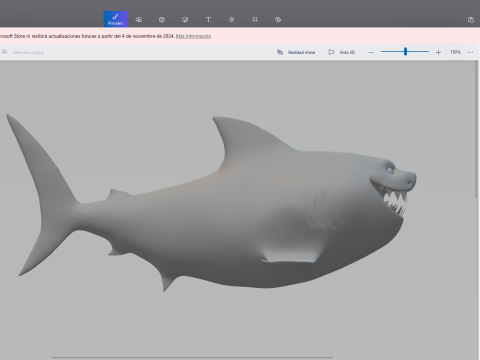The image size is (480, 360).
Task: Select the Pinceles (Brushes) tool tab
Action: click(x=115, y=19)
